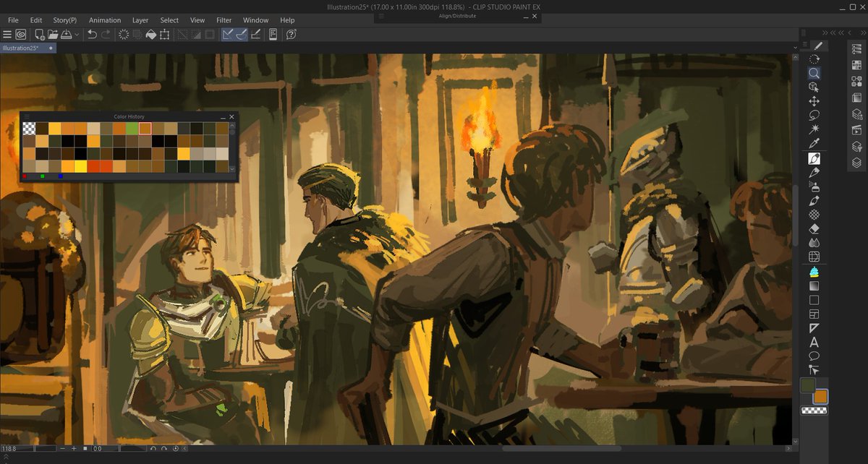Viewport: 868px width, 464px height.
Task: Click the 118.8 zoom value field
Action: (16, 449)
